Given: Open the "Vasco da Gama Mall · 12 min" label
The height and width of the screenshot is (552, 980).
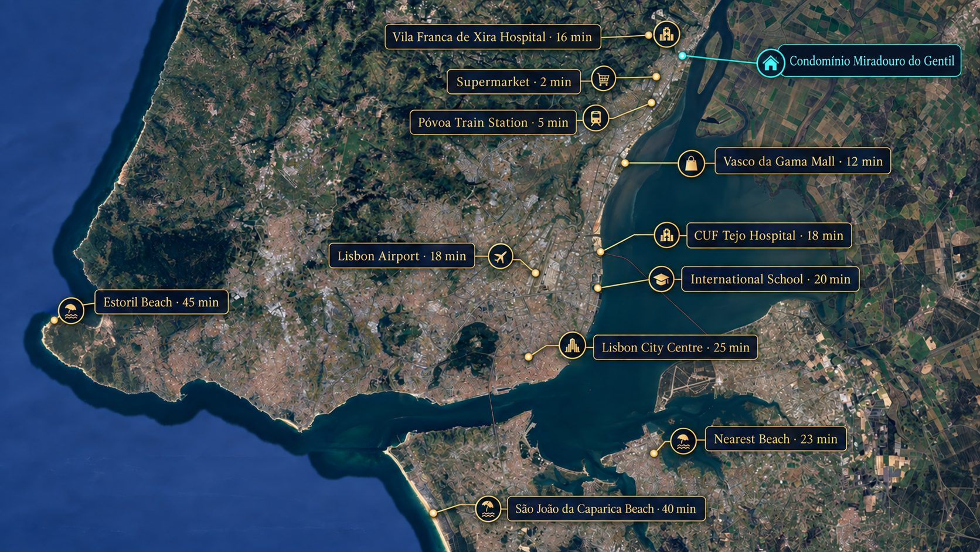Looking at the screenshot, I should coord(803,161).
